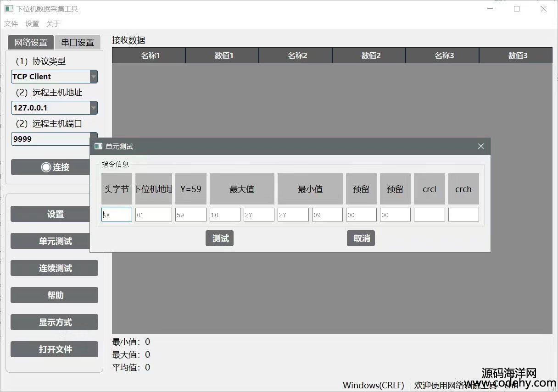
Task: Open the 关于 menu
Action: (x=53, y=23)
